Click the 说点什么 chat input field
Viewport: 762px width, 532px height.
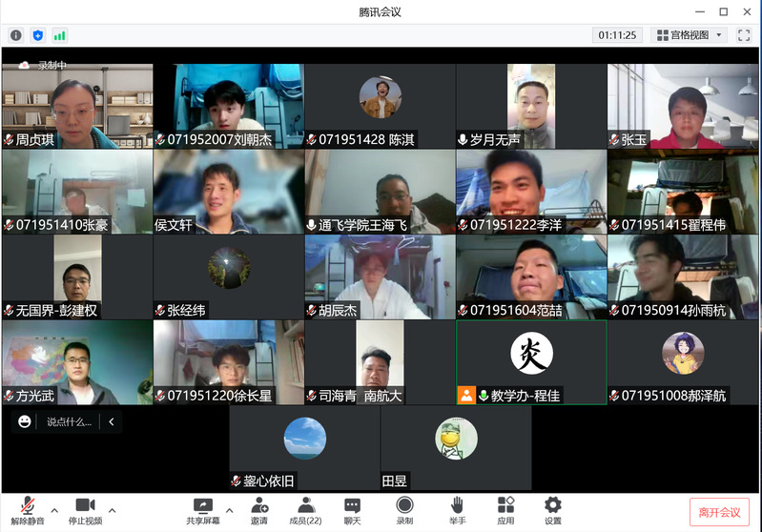click(71, 421)
